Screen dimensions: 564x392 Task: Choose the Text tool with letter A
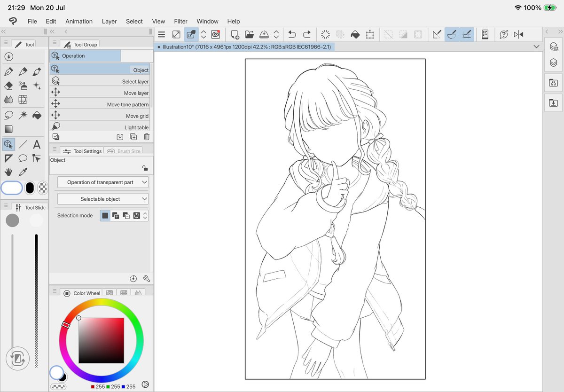[x=37, y=145]
